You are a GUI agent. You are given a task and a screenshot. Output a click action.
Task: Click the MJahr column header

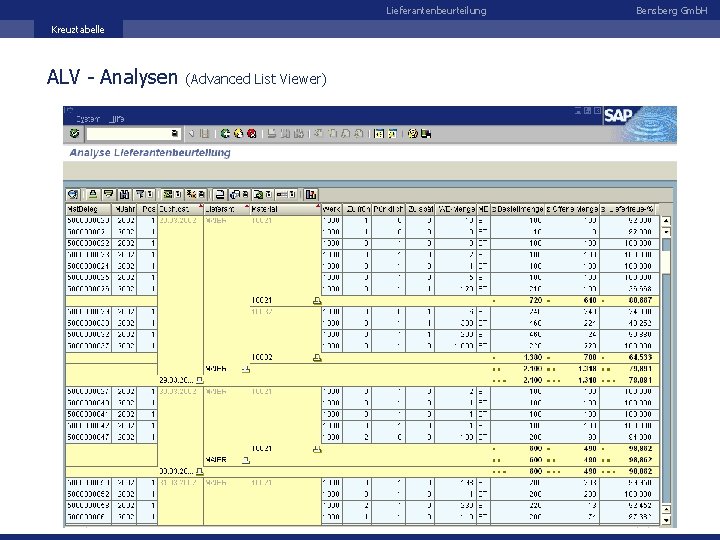124,209
